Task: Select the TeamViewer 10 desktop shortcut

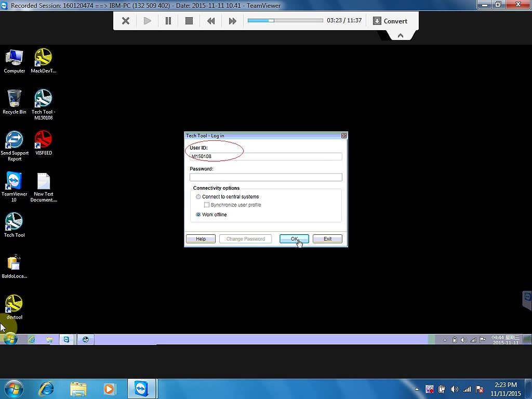Action: point(14,187)
